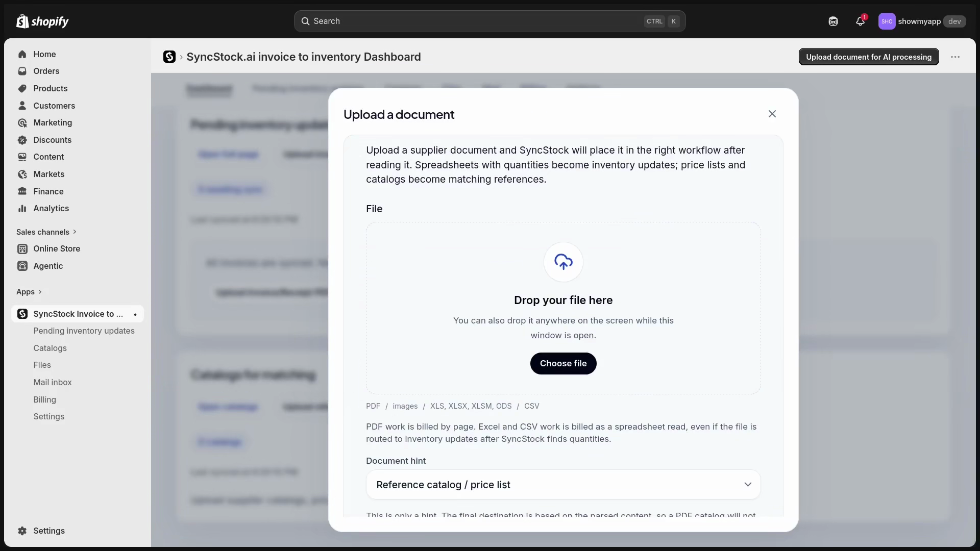
Task: Click the Products tag icon
Action: coord(22,88)
